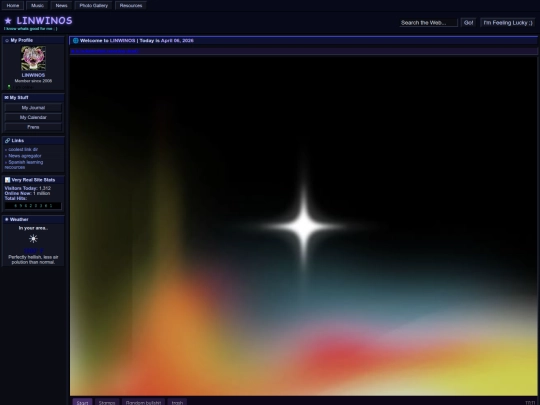This screenshot has width=540, height=405.
Task: Select the Stamps tab at the bottom
Action: (x=107, y=402)
